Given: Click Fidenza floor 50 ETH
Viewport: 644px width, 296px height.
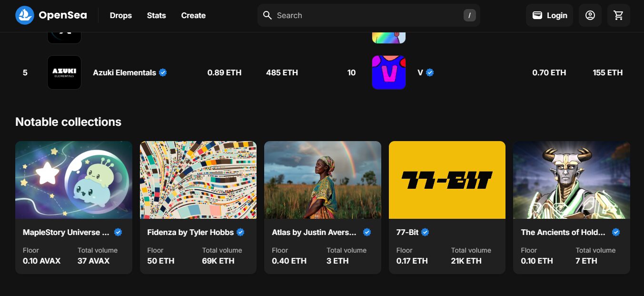Looking at the screenshot, I should click(161, 261).
